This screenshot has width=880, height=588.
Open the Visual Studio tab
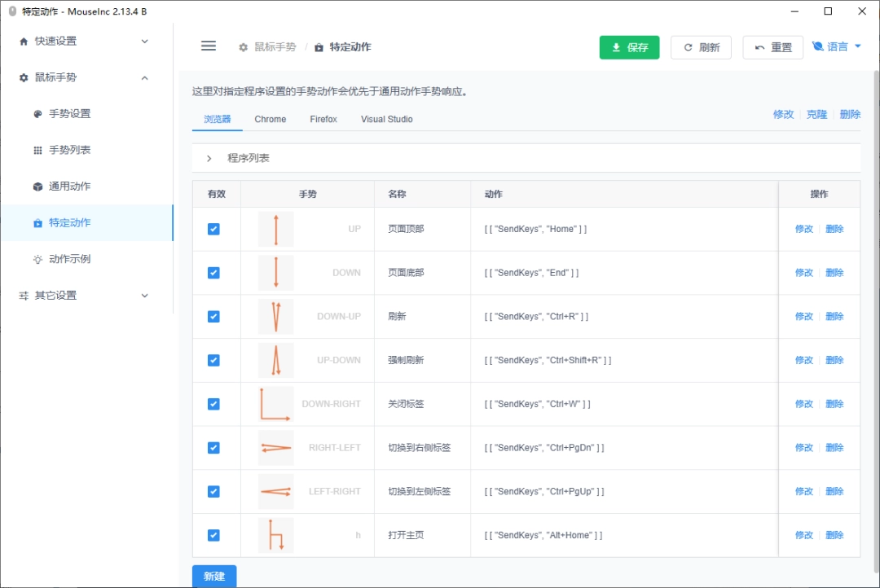(386, 119)
